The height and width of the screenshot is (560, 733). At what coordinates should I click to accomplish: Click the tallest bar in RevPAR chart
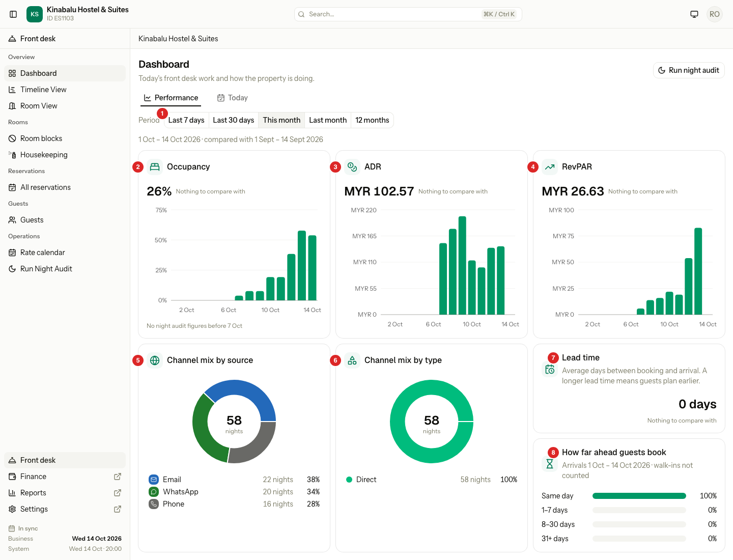(698, 271)
